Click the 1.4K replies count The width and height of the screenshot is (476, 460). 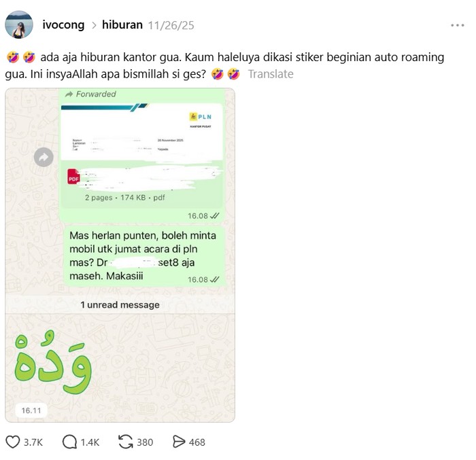90,442
